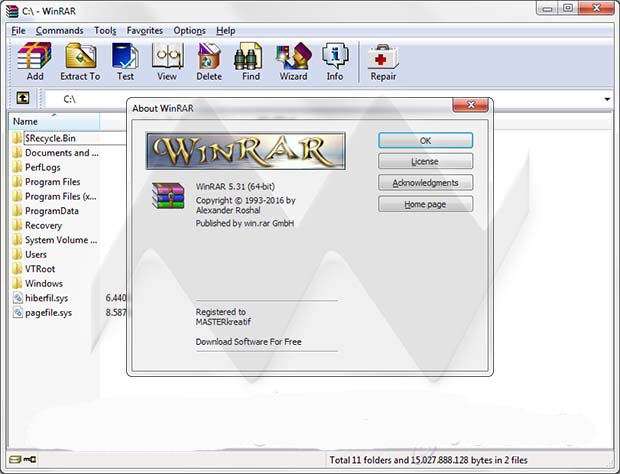The height and width of the screenshot is (474, 620).
Task: Open the Commands menu
Action: click(59, 30)
